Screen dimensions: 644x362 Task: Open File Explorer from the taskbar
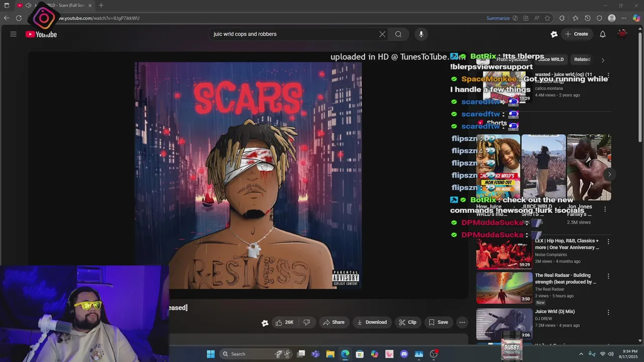pos(330,354)
